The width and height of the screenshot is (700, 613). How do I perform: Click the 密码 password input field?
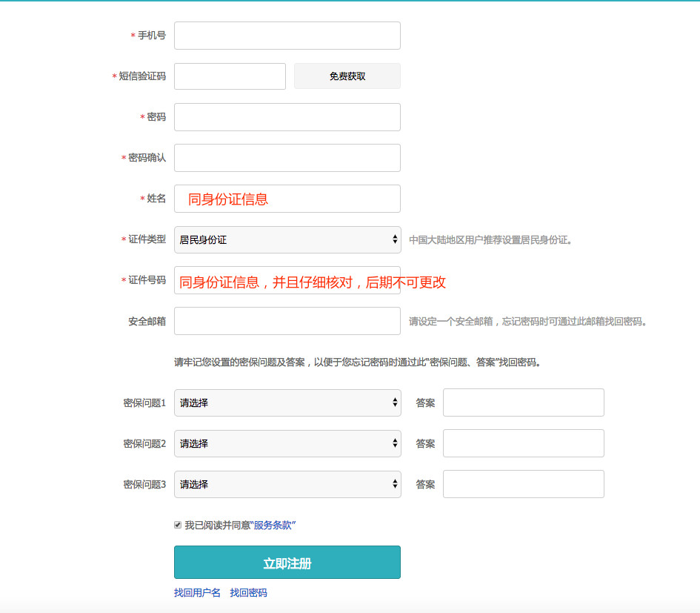click(x=287, y=116)
